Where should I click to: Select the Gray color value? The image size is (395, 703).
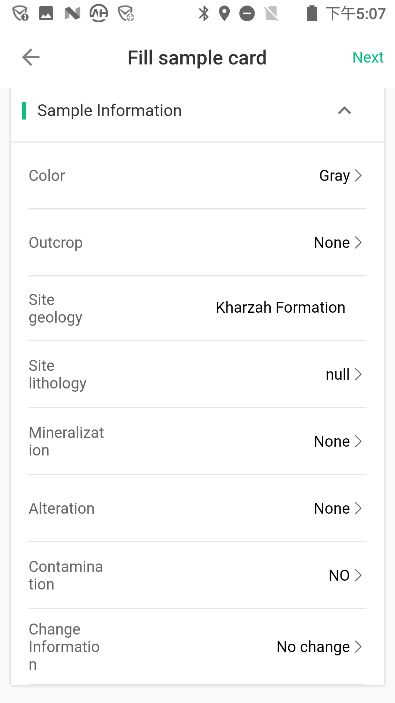334,176
